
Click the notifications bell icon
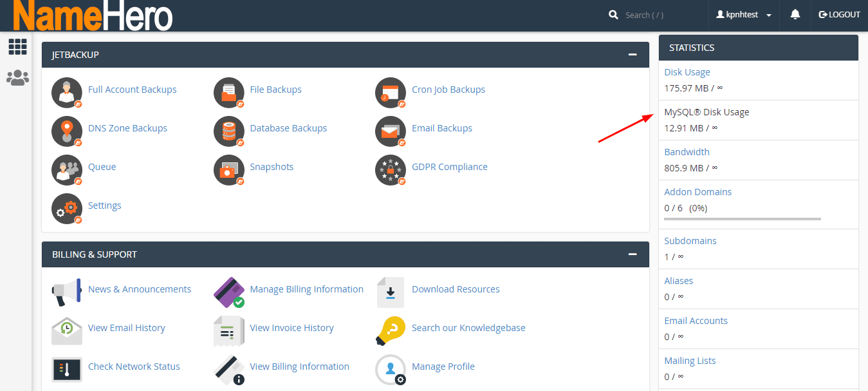pyautogui.click(x=795, y=15)
